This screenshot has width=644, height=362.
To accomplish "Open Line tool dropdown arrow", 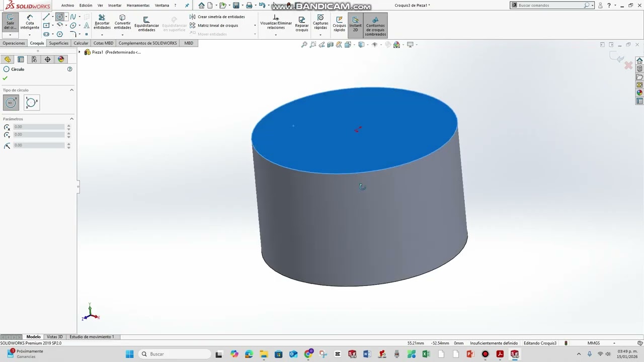I will 52,17.
